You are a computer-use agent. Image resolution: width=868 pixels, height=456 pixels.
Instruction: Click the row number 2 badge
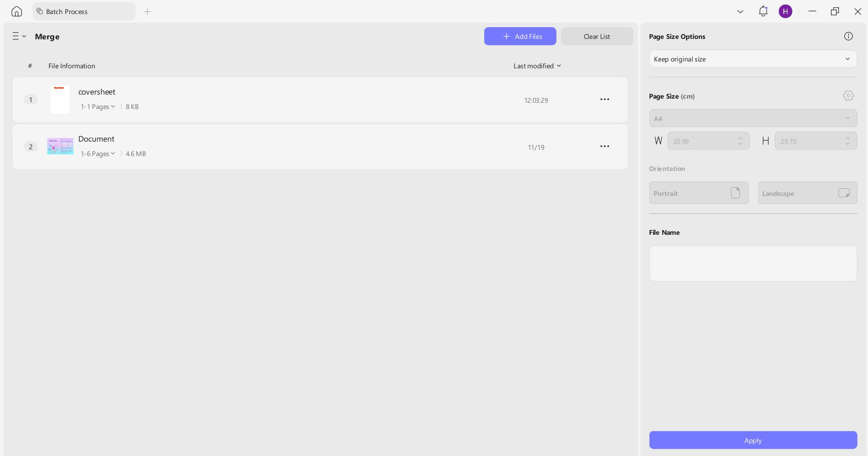tap(31, 147)
